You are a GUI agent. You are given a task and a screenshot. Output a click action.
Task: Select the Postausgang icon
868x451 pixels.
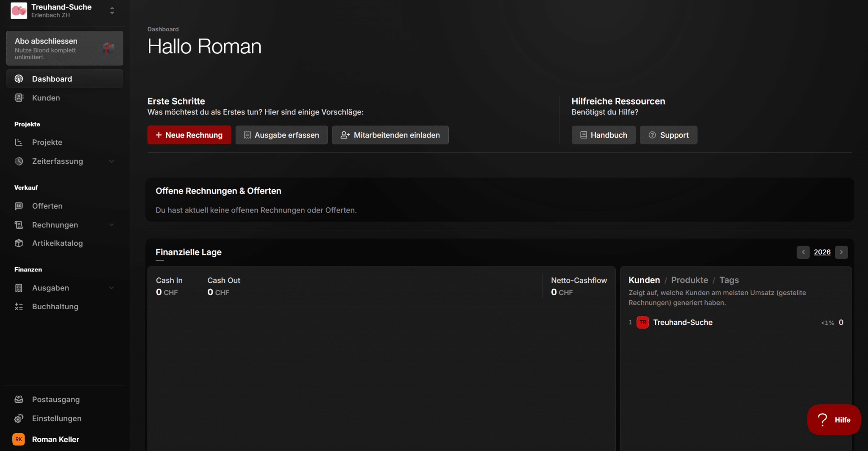click(19, 399)
